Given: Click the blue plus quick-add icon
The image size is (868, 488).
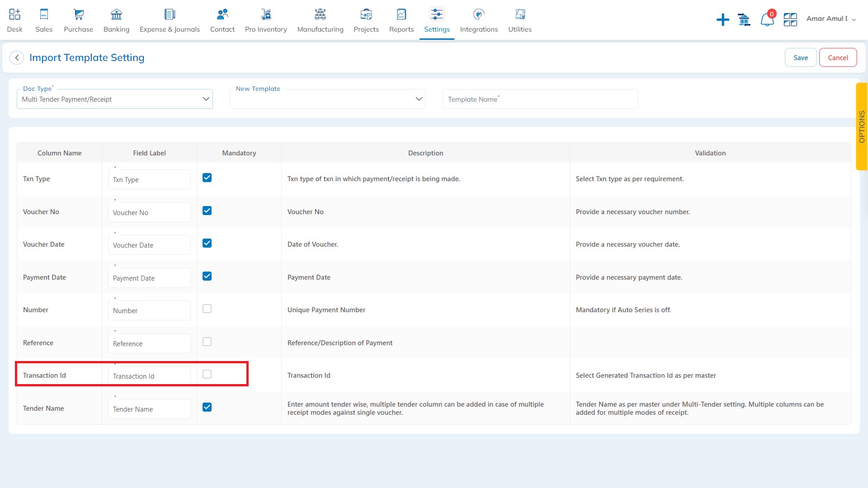Looking at the screenshot, I should [722, 20].
